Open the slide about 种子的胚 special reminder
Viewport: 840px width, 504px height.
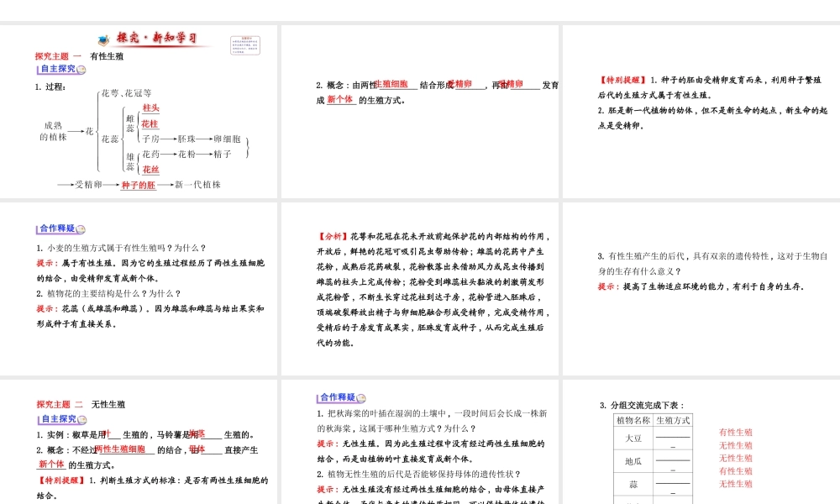coord(701,112)
